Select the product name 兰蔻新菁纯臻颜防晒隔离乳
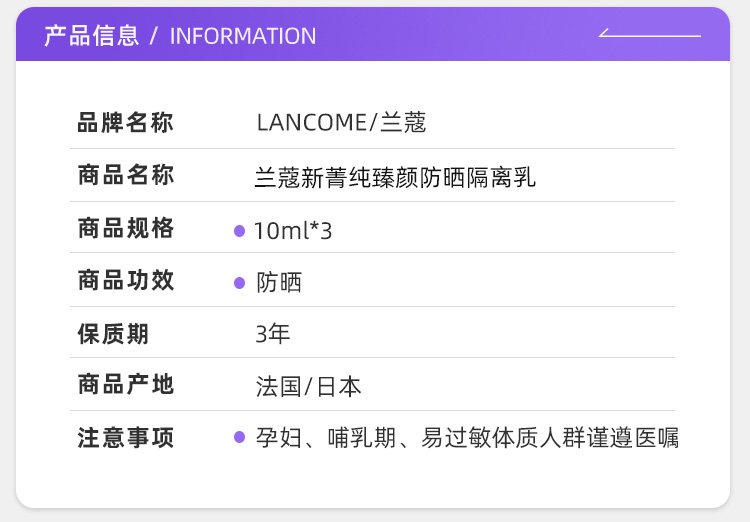The height and width of the screenshot is (522, 750). [x=395, y=178]
